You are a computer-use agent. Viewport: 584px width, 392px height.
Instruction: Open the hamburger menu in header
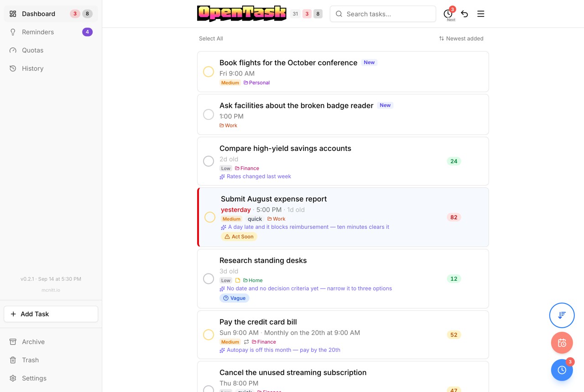coord(481,14)
